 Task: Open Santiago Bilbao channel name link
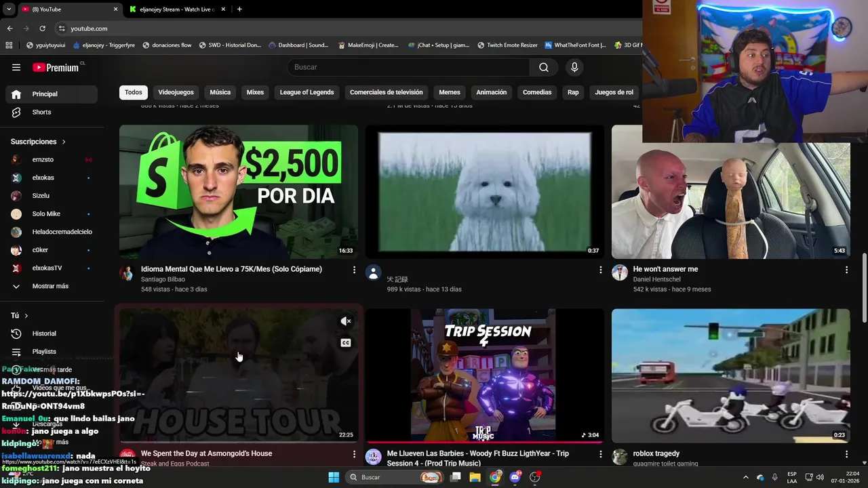[x=163, y=279]
